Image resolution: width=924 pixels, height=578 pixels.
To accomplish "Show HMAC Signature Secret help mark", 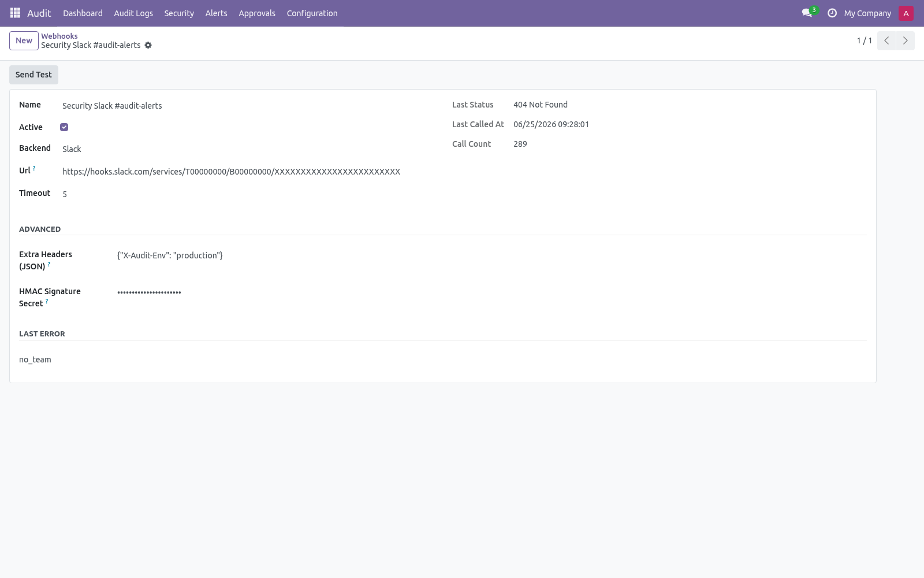I will [x=47, y=301].
